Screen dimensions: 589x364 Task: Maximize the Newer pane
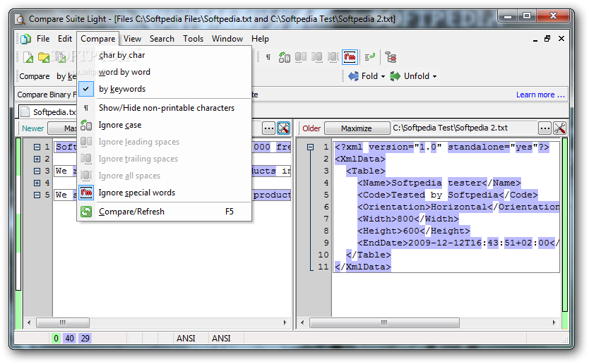[62, 128]
